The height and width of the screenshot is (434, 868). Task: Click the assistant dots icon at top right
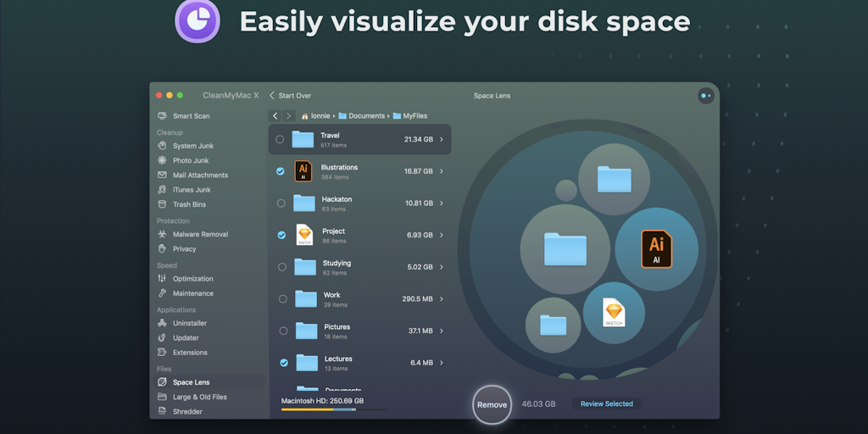[706, 96]
